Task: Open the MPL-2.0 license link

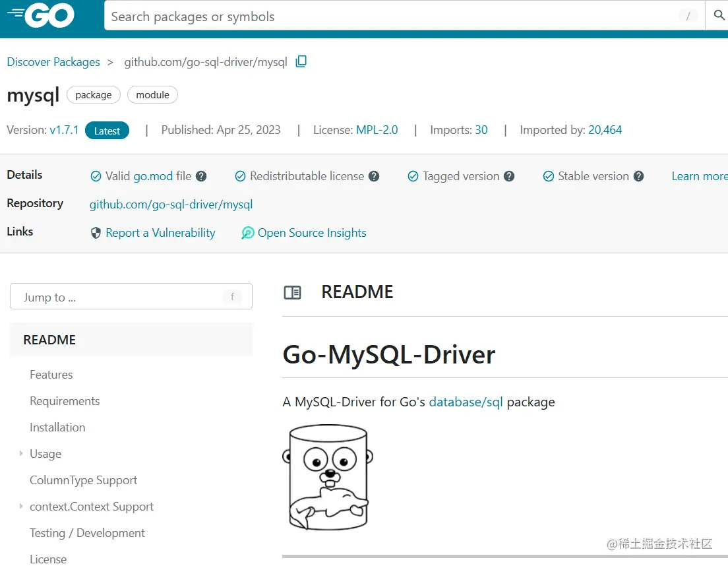Action: pyautogui.click(x=377, y=130)
